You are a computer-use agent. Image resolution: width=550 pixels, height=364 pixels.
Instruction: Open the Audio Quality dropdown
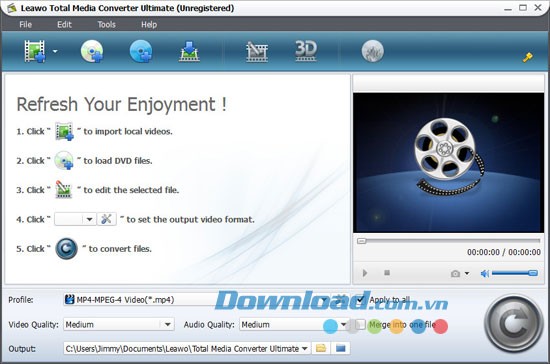294,324
